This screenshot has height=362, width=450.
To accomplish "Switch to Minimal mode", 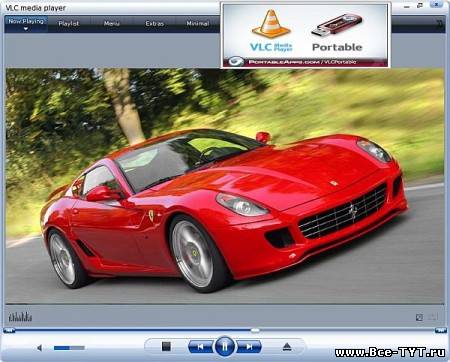I will point(198,24).
